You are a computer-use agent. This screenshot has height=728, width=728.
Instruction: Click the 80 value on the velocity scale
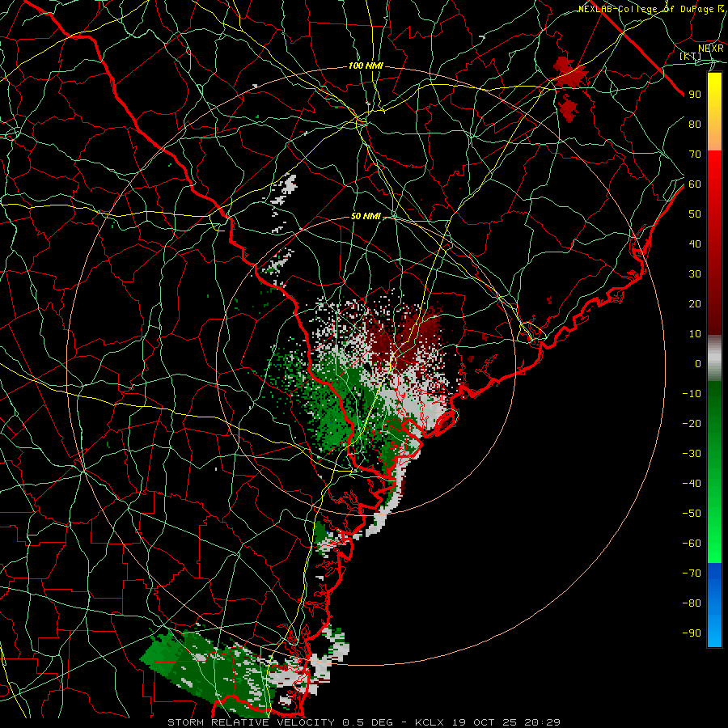pos(695,125)
